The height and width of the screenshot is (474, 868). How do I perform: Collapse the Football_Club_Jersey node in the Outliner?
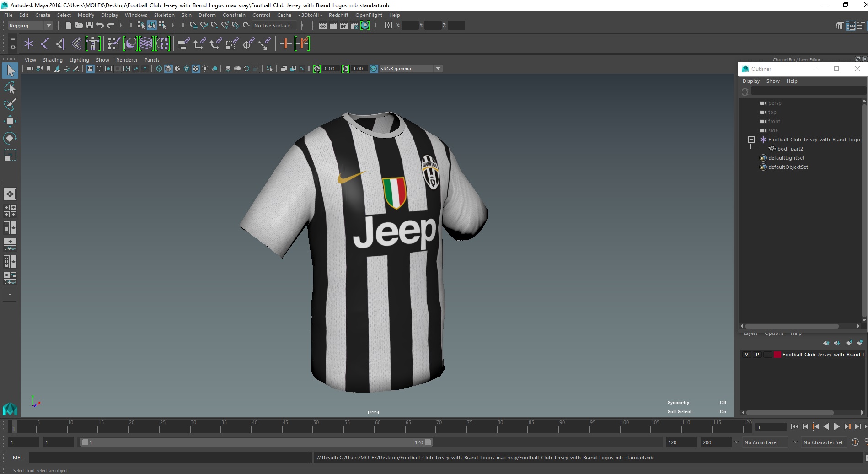pos(751,140)
